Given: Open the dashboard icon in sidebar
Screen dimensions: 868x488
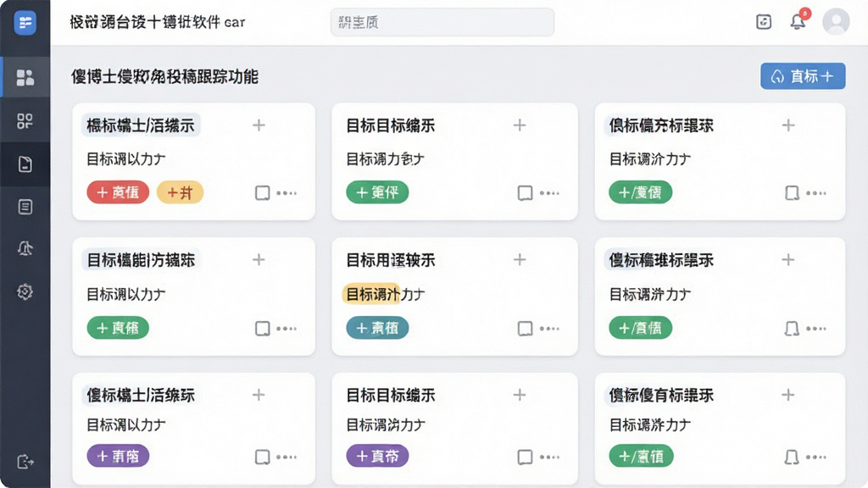Looking at the screenshot, I should point(25,77).
